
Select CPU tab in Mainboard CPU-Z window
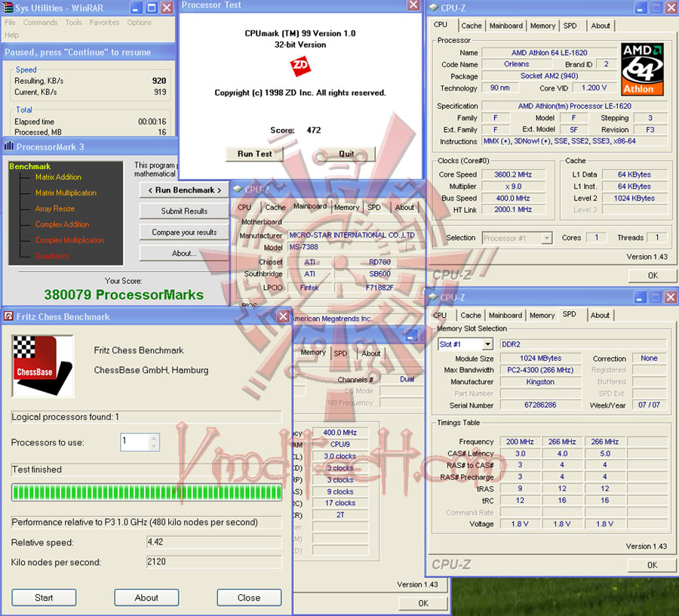point(244,208)
